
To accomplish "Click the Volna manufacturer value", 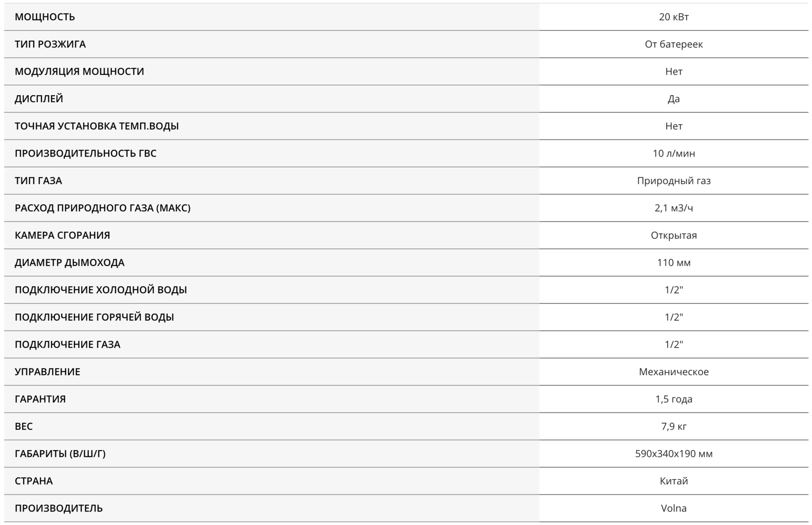I will pos(673,508).
